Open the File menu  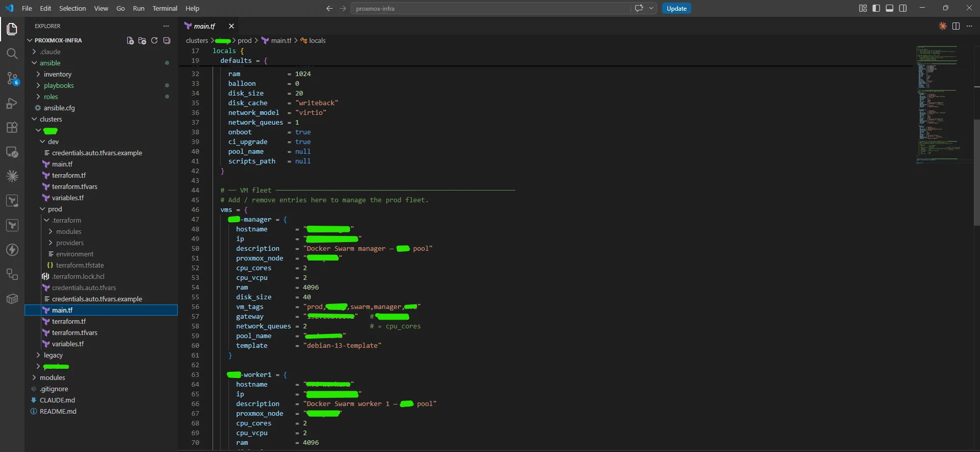(27, 8)
